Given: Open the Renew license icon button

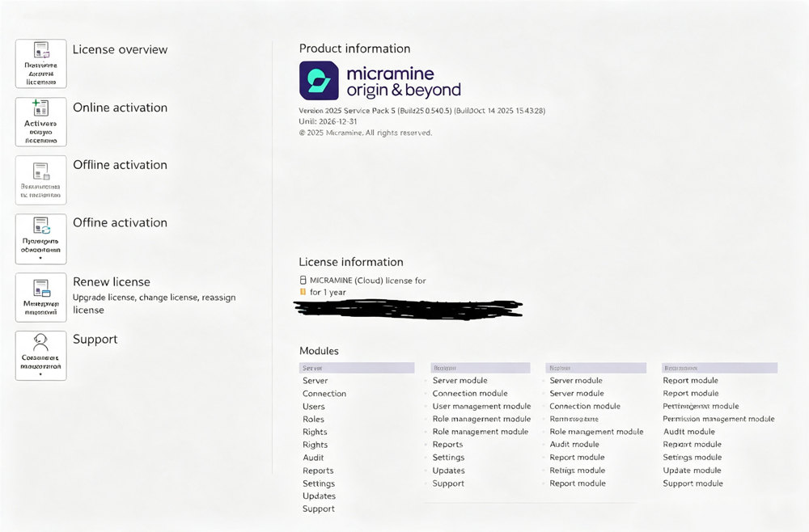Looking at the screenshot, I should click(x=40, y=298).
